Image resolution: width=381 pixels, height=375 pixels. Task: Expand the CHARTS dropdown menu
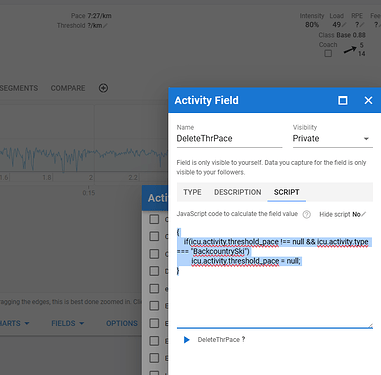[x=13, y=323]
